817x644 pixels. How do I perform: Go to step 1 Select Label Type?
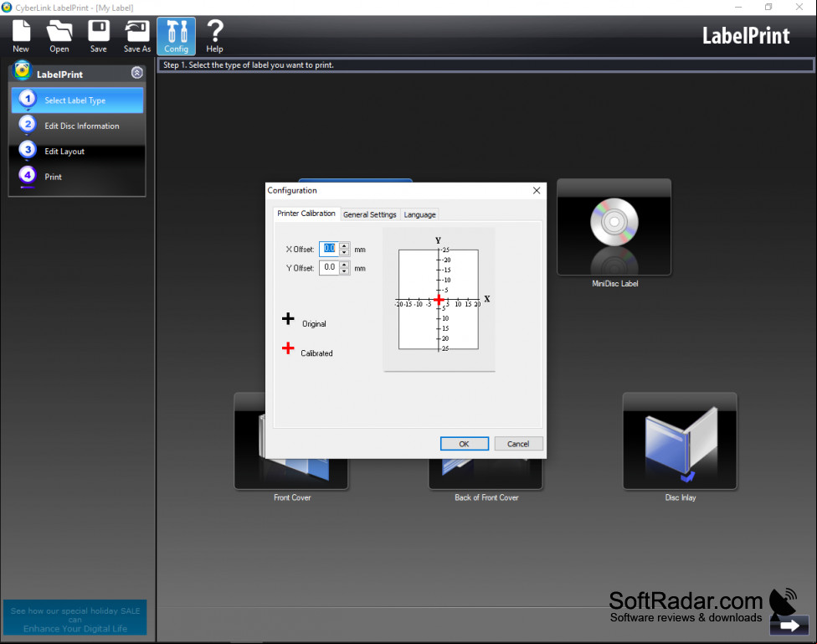77,100
